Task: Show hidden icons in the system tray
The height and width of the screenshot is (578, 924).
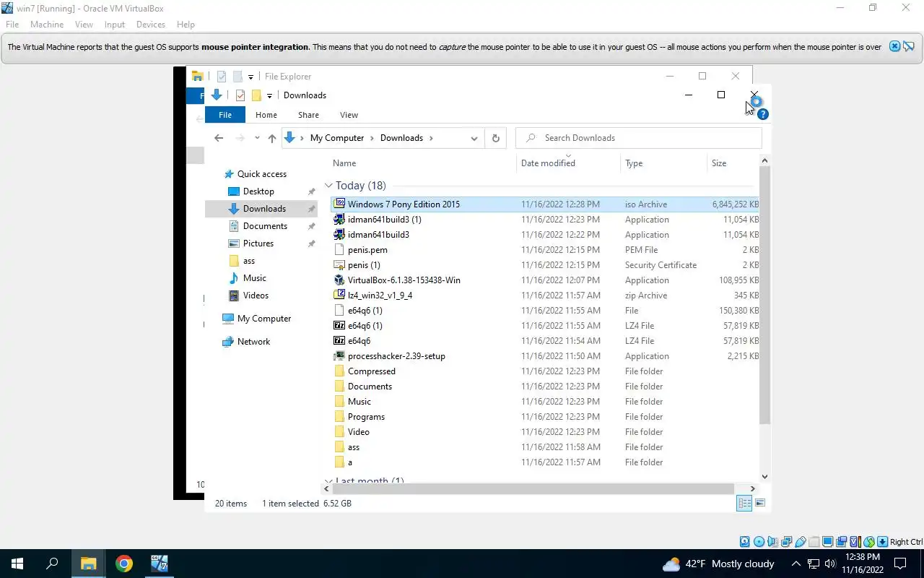Action: [x=796, y=564]
